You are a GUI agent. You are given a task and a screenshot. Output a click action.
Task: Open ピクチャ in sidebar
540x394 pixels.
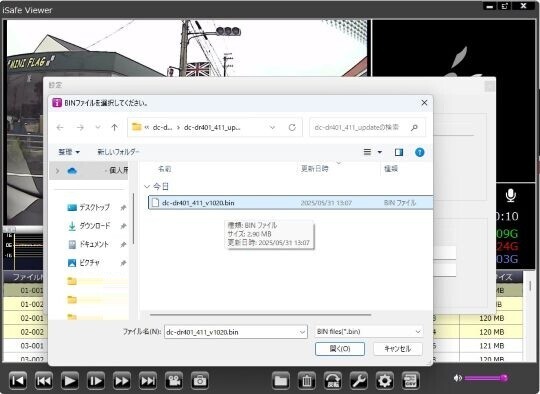tap(89, 263)
